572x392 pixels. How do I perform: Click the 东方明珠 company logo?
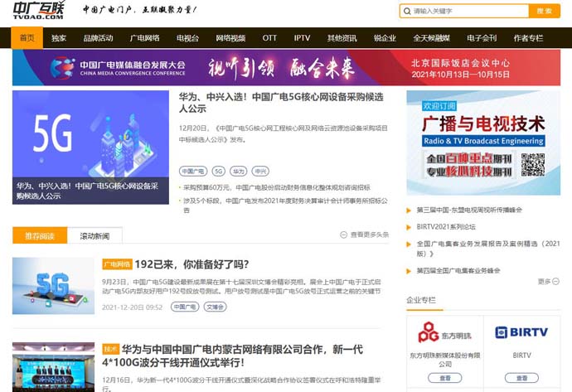pos(444,332)
